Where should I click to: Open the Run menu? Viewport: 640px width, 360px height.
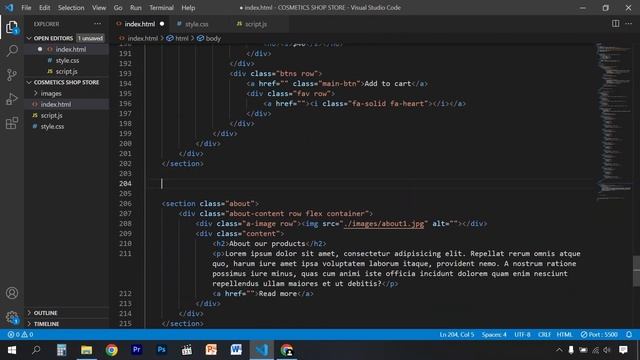coord(136,7)
